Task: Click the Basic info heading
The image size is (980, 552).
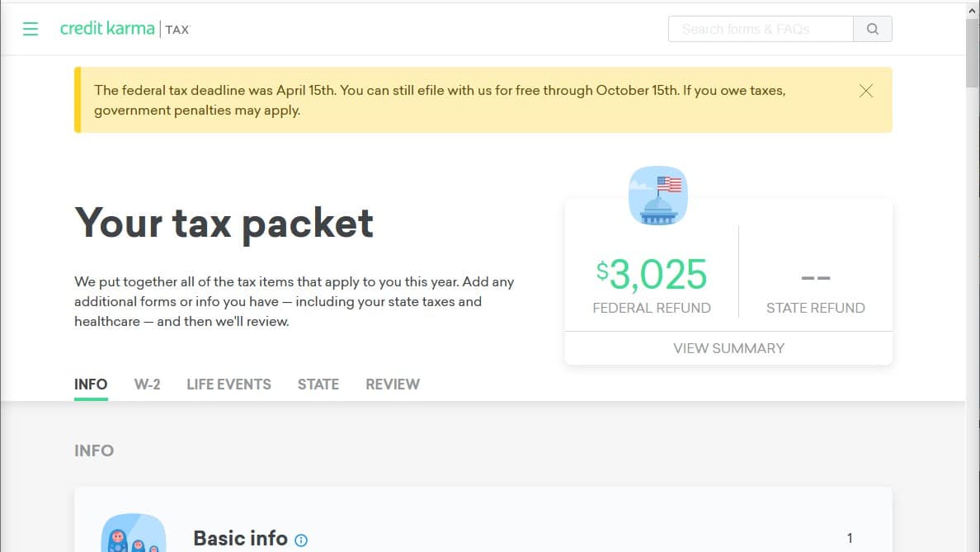Action: (x=241, y=538)
